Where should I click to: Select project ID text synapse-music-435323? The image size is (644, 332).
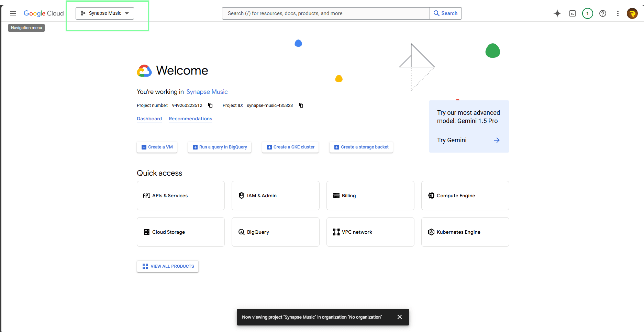click(x=270, y=106)
